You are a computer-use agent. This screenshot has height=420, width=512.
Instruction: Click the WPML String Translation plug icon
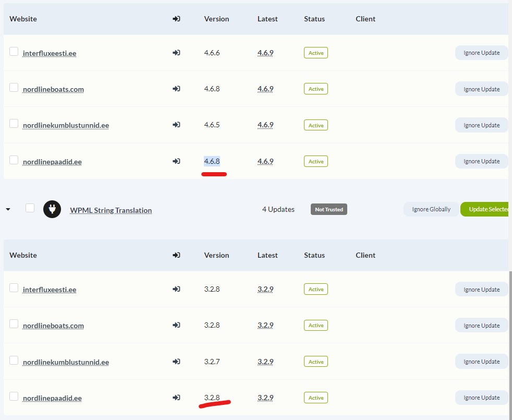click(52, 209)
